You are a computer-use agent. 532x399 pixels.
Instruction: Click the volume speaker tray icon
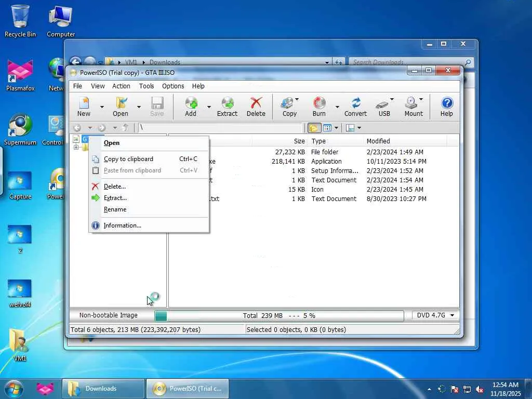(480, 389)
